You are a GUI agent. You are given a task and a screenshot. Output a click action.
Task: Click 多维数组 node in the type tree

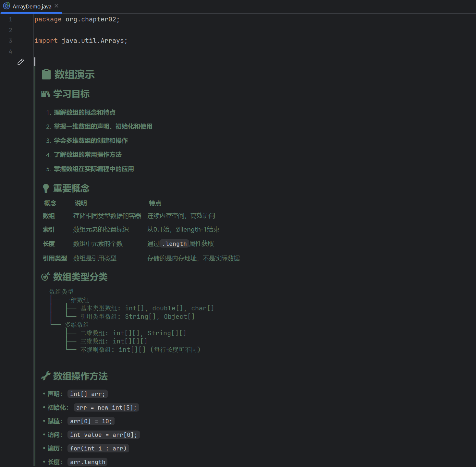(77, 325)
